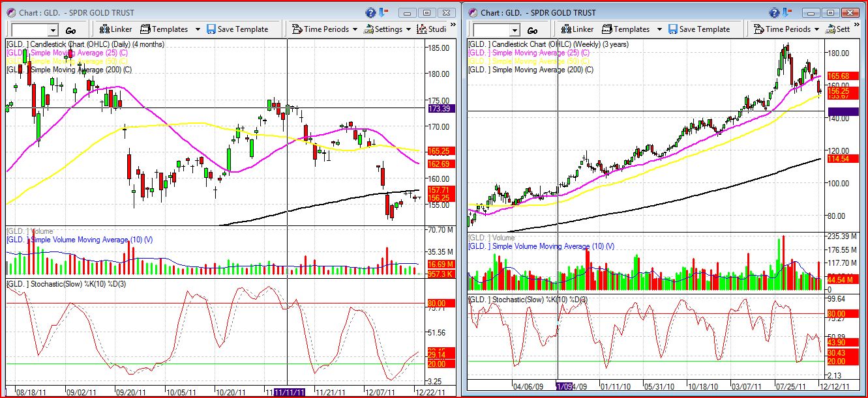Open the symbol dropdown arrow in the daily chart
The image size is (868, 398).
pyautogui.click(x=53, y=30)
